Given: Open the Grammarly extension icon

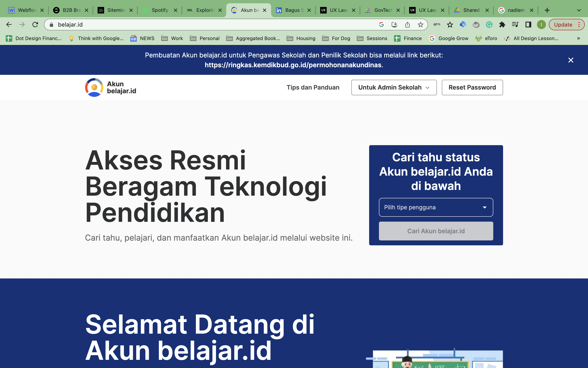Looking at the screenshot, I should pyautogui.click(x=489, y=25).
